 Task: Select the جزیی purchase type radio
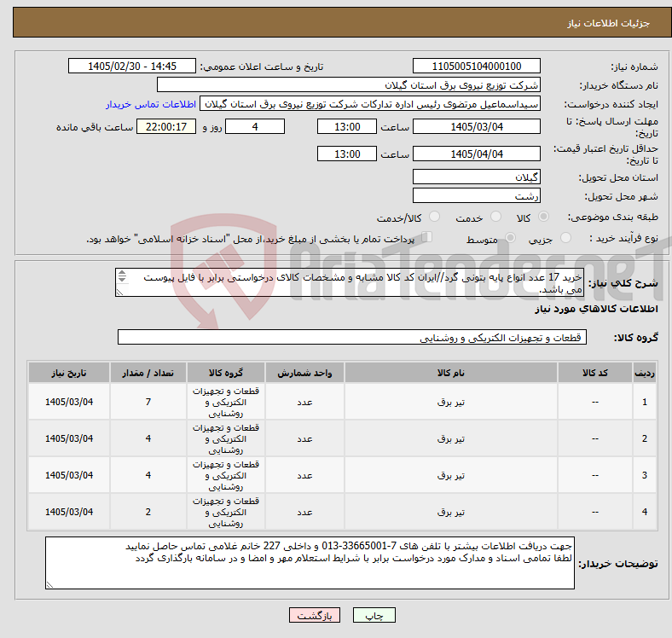[565, 237]
